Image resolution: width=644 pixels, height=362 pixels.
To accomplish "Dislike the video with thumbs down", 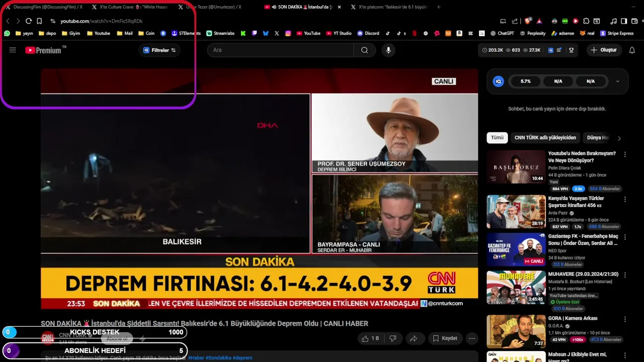I will pos(393,338).
